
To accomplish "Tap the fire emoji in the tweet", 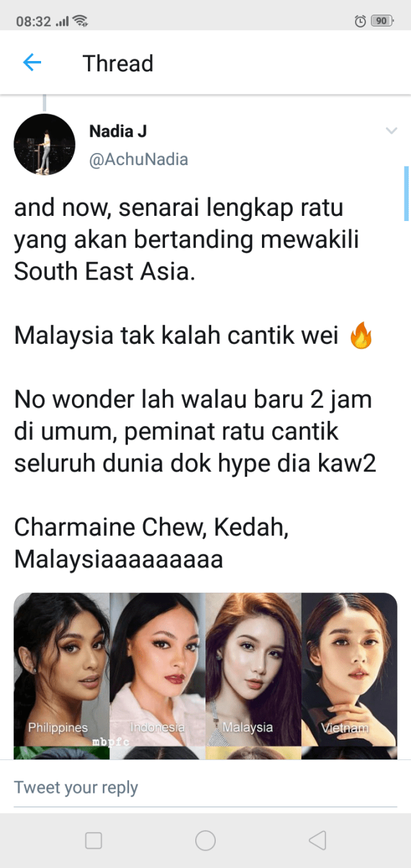I will point(361,336).
